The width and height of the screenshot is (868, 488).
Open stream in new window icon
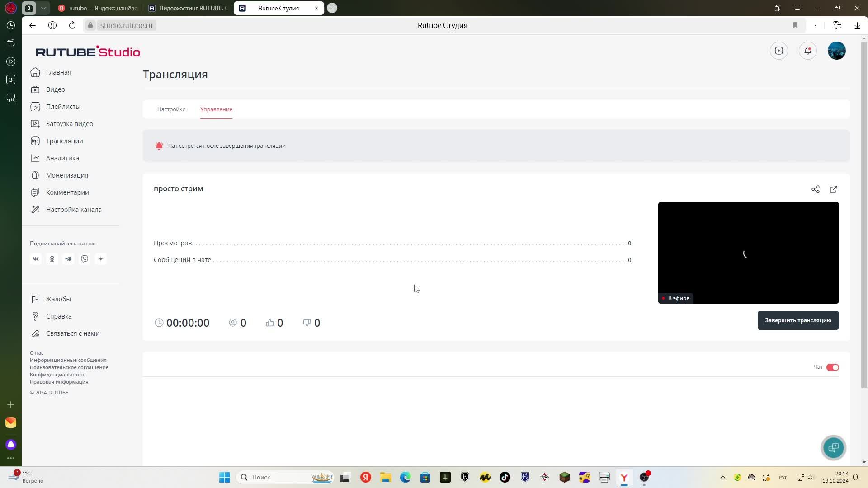tap(833, 189)
